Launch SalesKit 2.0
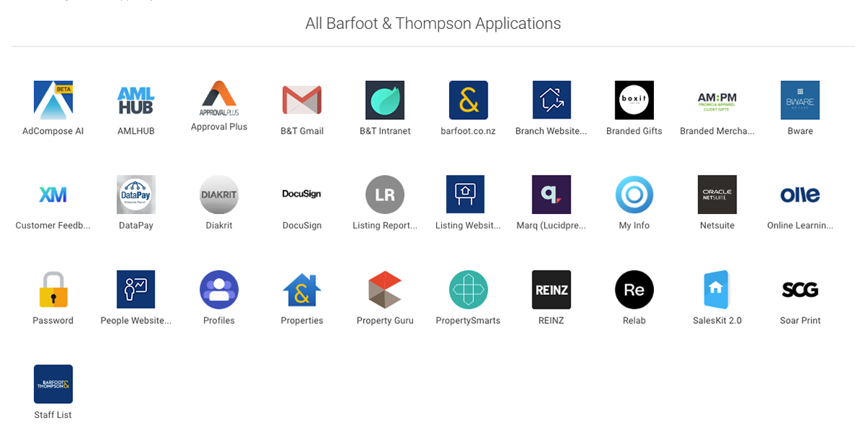Viewport: 868px width, 436px height. [717, 289]
